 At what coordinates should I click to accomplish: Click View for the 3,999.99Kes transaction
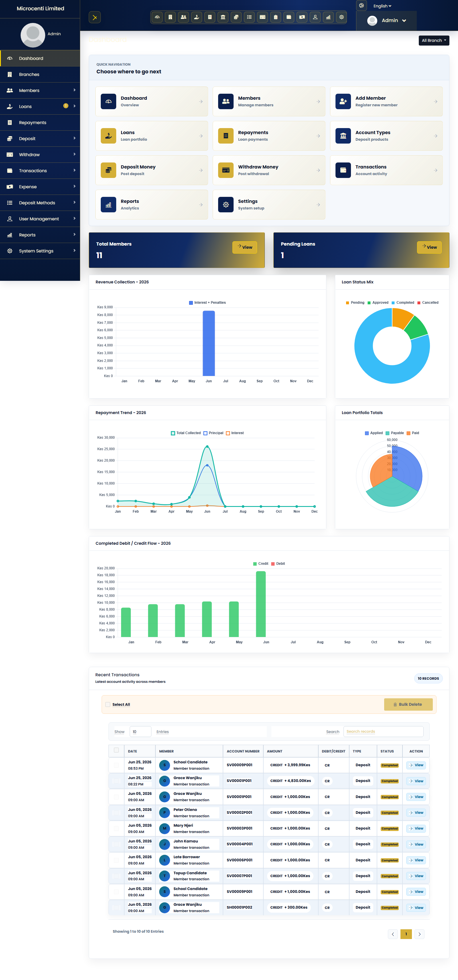click(x=416, y=765)
